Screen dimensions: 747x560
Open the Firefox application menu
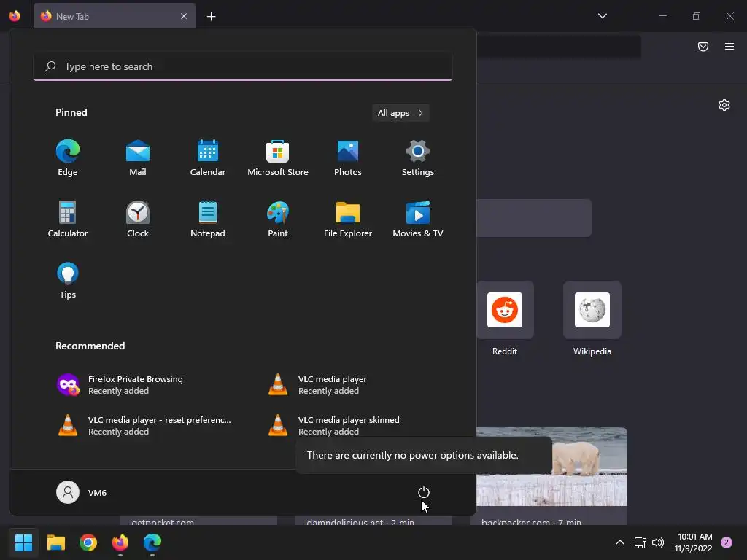(729, 47)
